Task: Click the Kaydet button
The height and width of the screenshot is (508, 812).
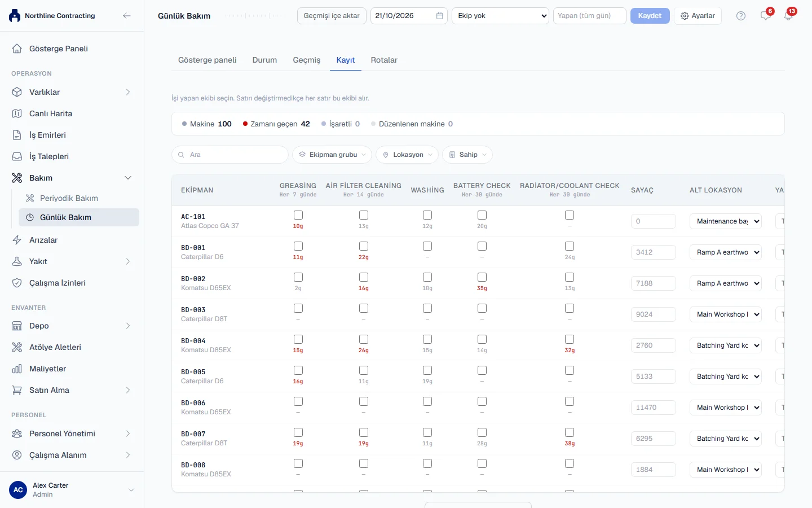Action: point(650,16)
